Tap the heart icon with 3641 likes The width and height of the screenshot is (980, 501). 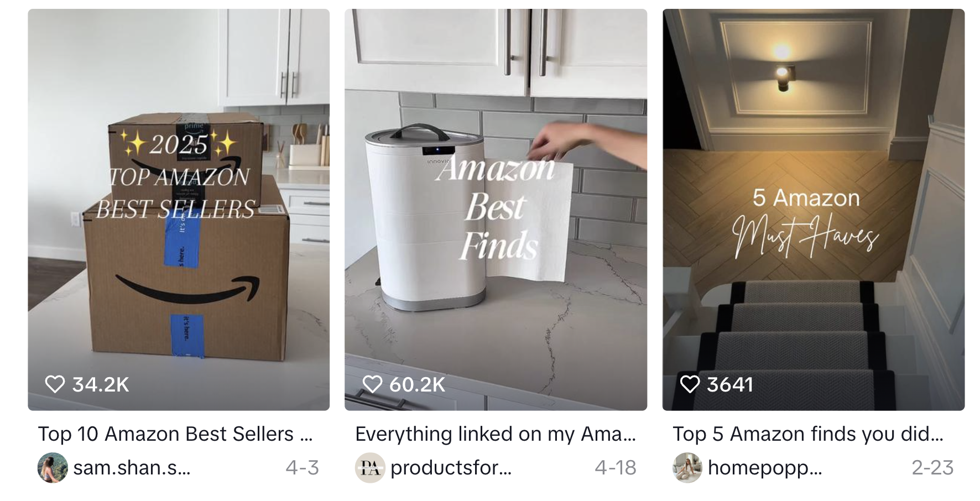690,384
